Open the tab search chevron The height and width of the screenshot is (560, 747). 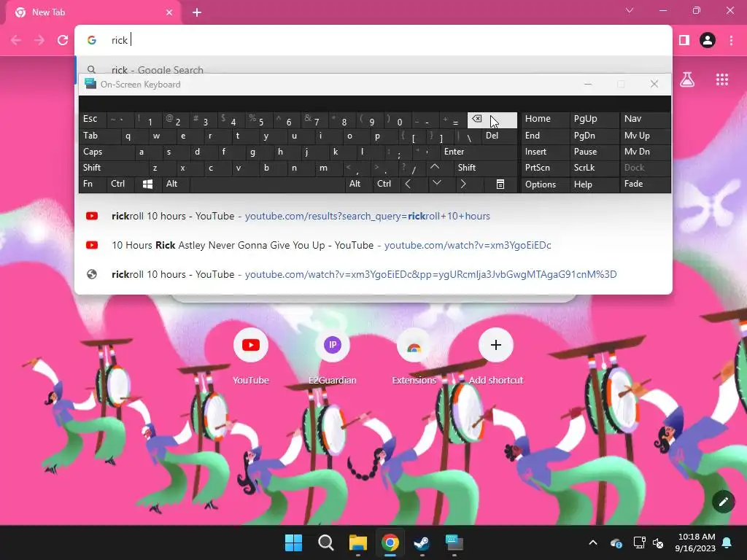click(630, 10)
